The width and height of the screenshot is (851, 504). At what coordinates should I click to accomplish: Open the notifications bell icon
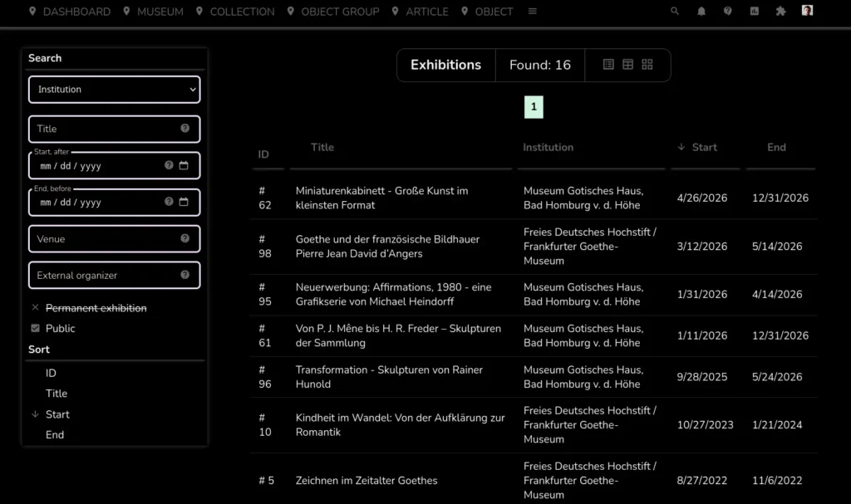pos(701,11)
